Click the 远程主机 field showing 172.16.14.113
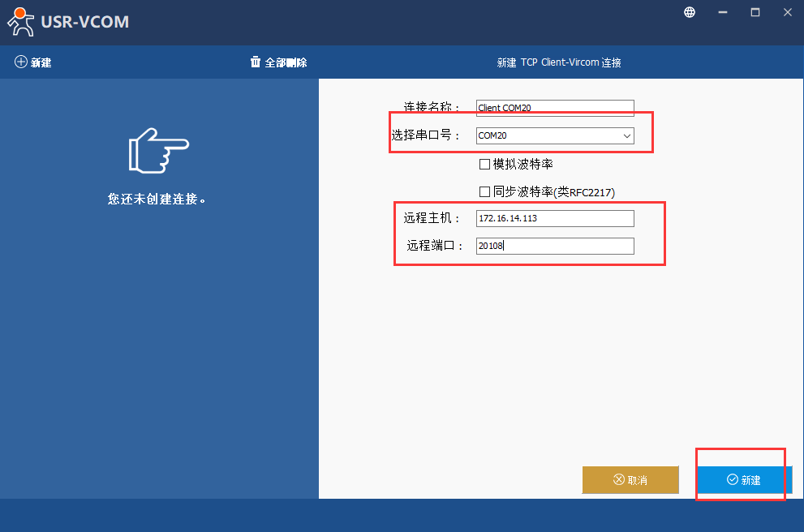This screenshot has height=532, width=804. coord(555,218)
